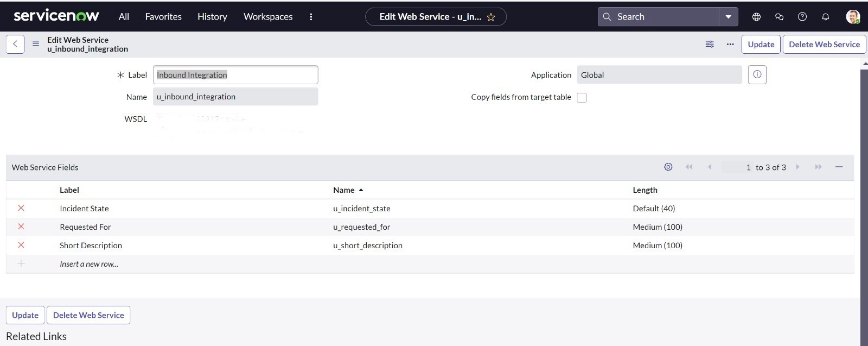868x346 pixels.
Task: Open the form context menu icon
Action: tap(36, 44)
